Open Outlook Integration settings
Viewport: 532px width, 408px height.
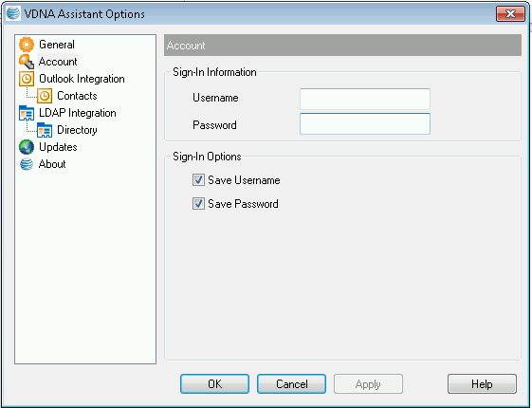point(82,79)
